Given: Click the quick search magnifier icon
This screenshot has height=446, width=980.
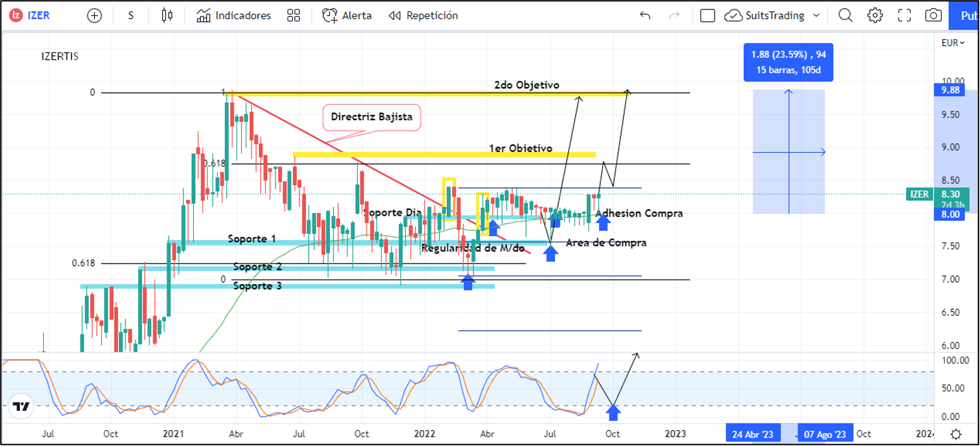Looking at the screenshot, I should (845, 15).
